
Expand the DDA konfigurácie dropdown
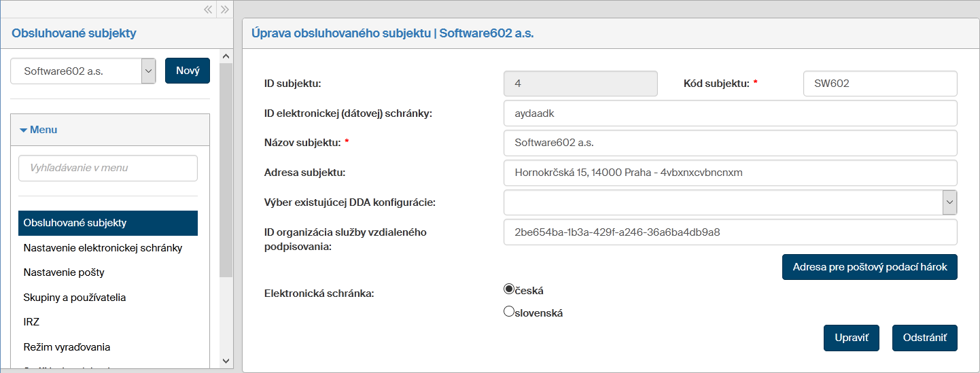pyautogui.click(x=949, y=202)
